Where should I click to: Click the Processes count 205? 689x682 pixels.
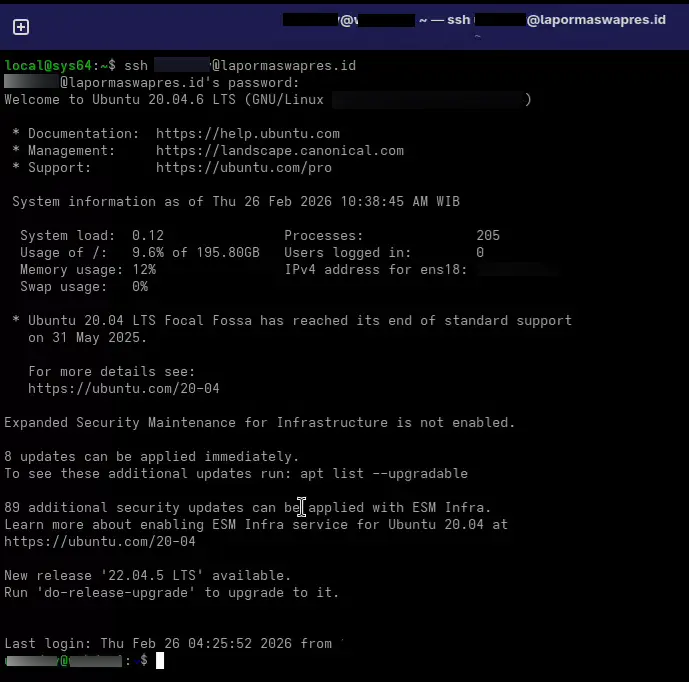pyautogui.click(x=488, y=236)
